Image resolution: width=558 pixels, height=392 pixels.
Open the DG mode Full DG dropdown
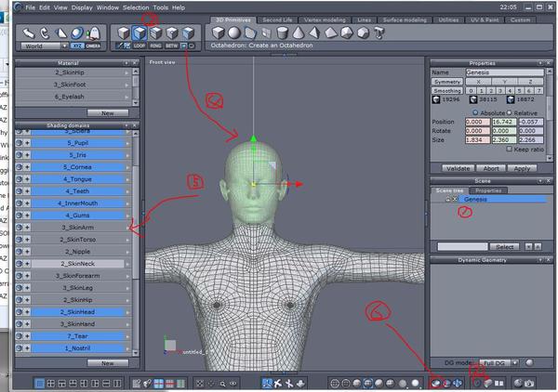514,363
